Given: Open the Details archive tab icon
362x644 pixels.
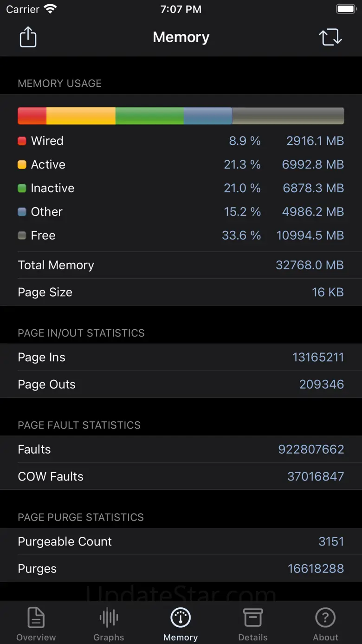Looking at the screenshot, I should 253,618.
